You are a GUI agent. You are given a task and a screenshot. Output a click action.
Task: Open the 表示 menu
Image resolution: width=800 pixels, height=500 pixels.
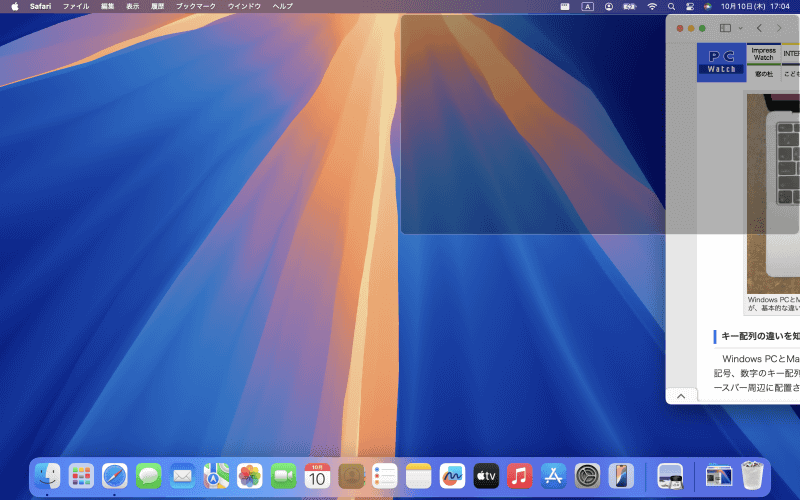tap(133, 7)
